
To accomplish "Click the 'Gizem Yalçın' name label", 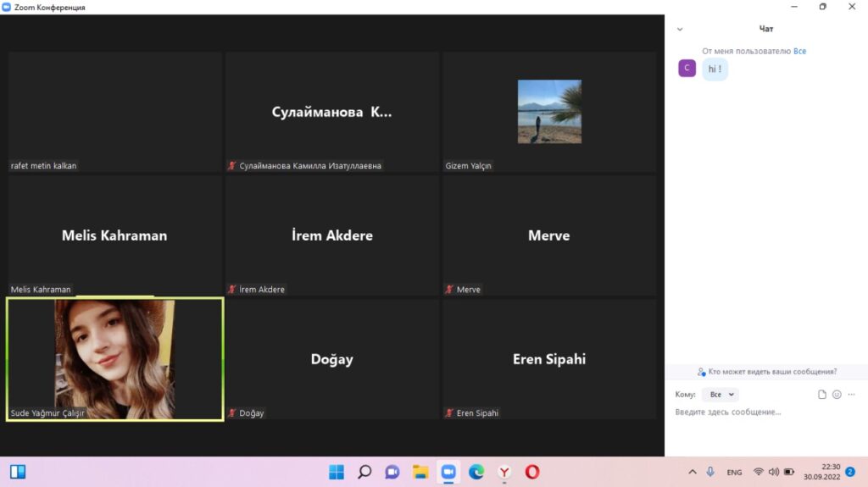I will click(x=468, y=165).
